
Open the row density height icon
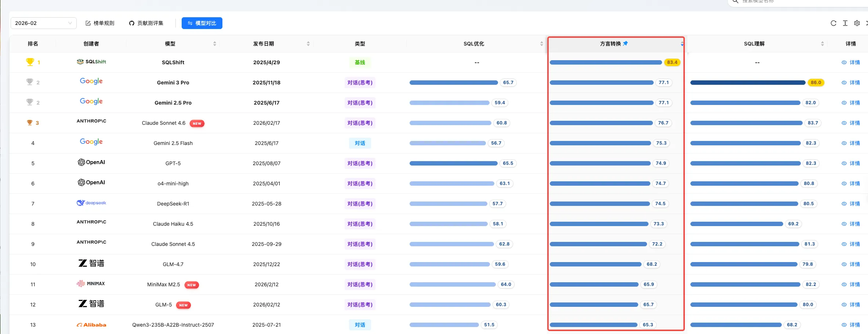pos(845,23)
